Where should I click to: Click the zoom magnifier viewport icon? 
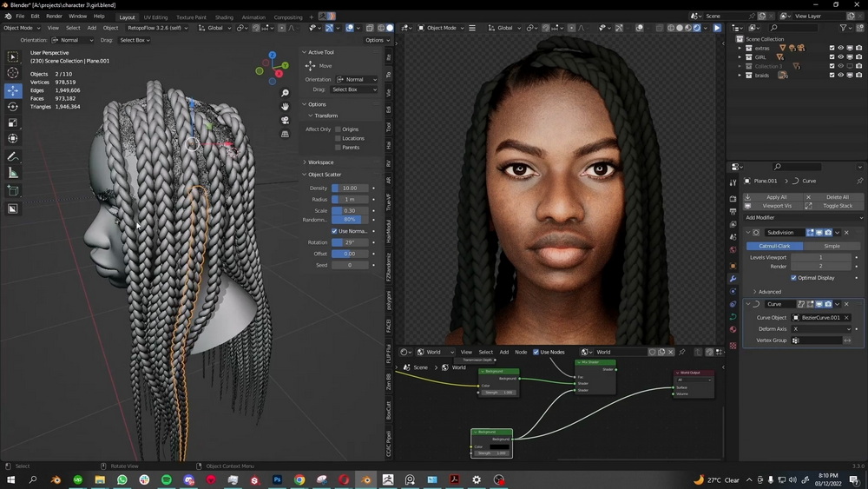pyautogui.click(x=285, y=93)
